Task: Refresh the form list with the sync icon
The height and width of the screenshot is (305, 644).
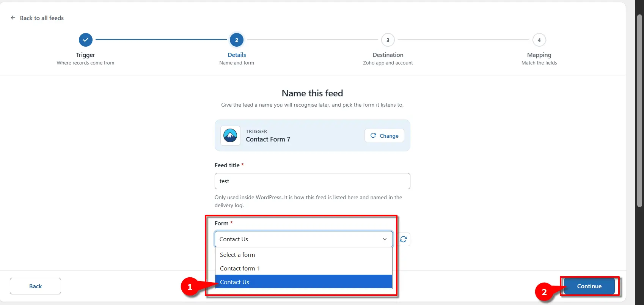Action: (403, 239)
